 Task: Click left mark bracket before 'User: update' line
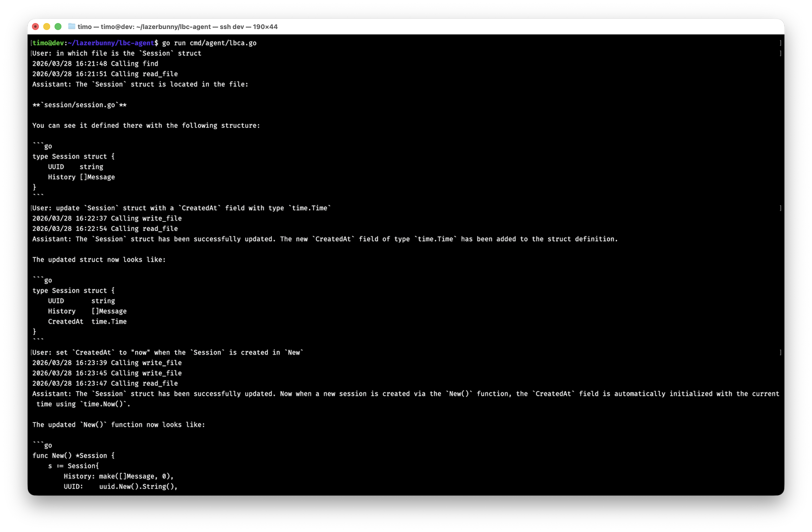pos(31,208)
